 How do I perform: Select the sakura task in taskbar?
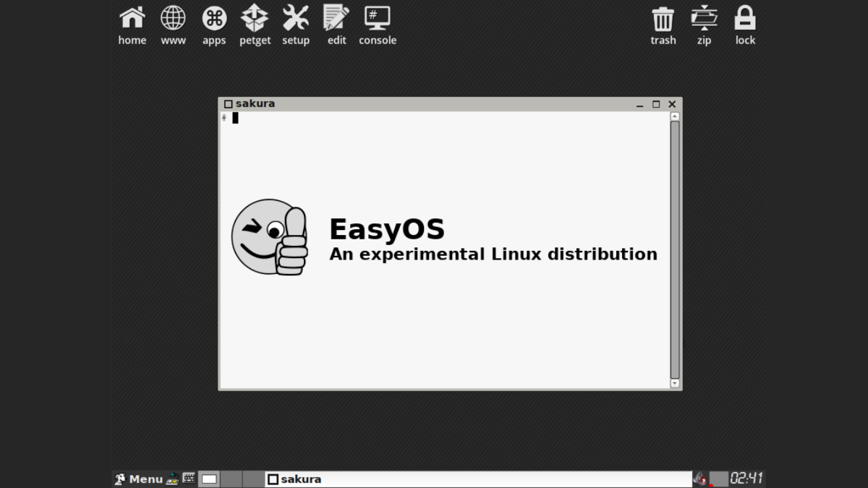point(477,479)
